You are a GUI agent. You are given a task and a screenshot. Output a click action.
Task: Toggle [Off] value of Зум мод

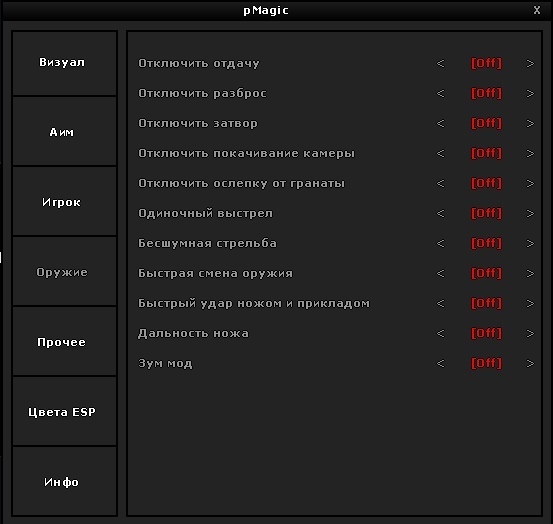tap(486, 363)
